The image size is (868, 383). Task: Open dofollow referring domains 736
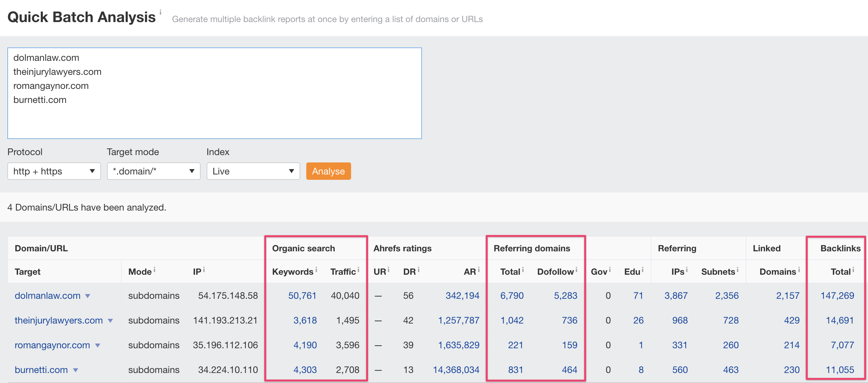pyautogui.click(x=569, y=321)
